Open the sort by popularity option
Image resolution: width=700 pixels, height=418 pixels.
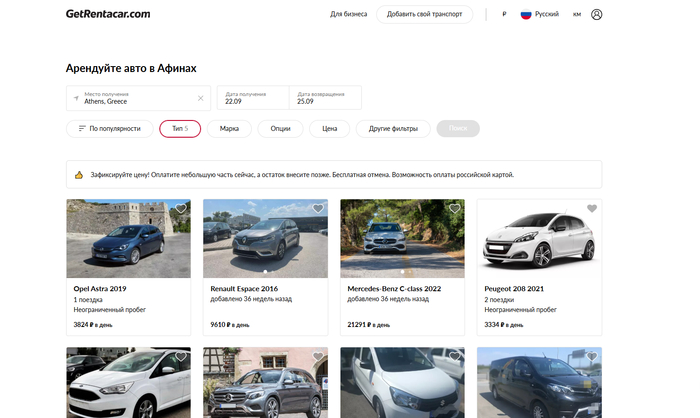coord(109,129)
